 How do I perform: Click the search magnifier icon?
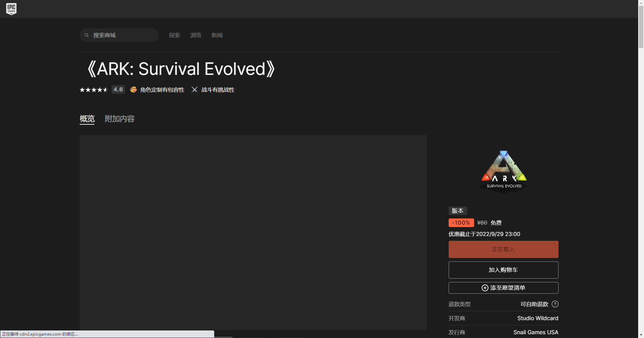[x=87, y=35]
